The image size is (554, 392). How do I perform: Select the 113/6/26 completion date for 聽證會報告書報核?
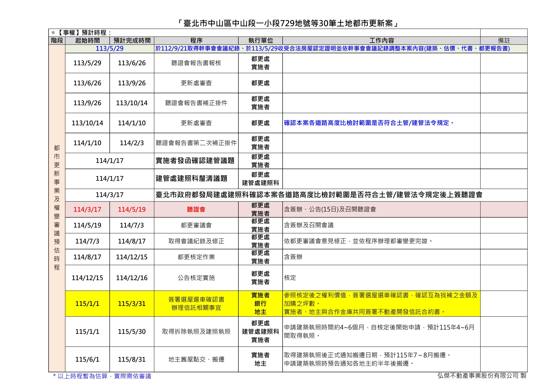pyautogui.click(x=132, y=63)
